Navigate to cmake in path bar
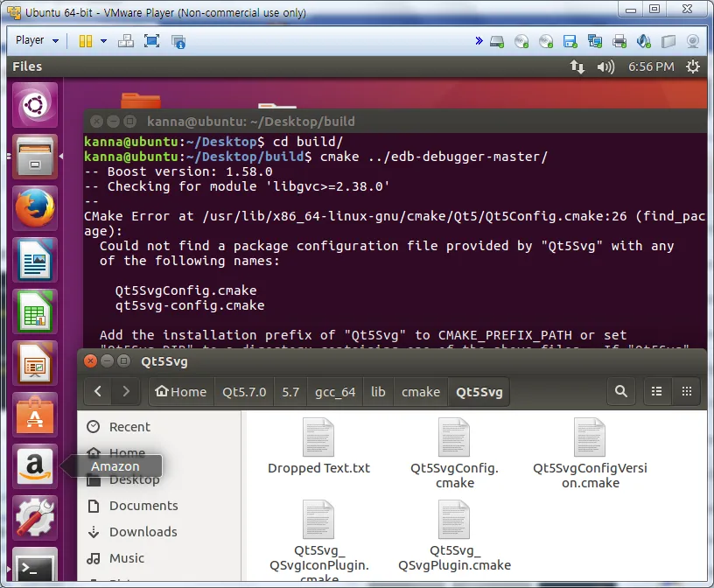This screenshot has width=714, height=588. coord(421,392)
